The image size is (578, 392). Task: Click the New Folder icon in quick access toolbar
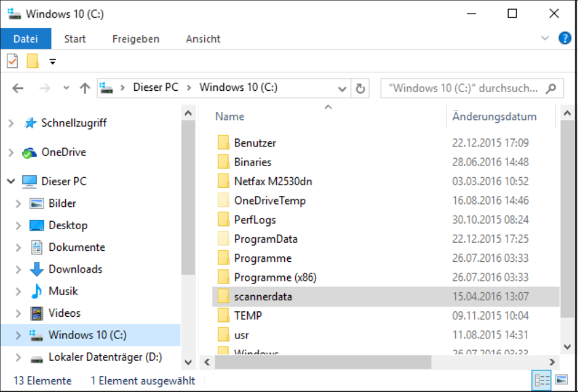(32, 62)
